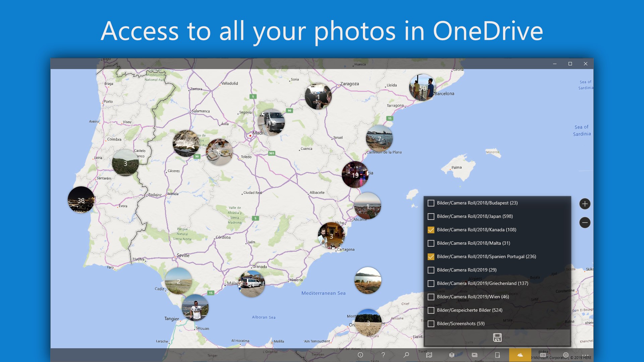Open the OneDrive cloud icon
Viewport: 644px width, 362px height.
(x=520, y=355)
